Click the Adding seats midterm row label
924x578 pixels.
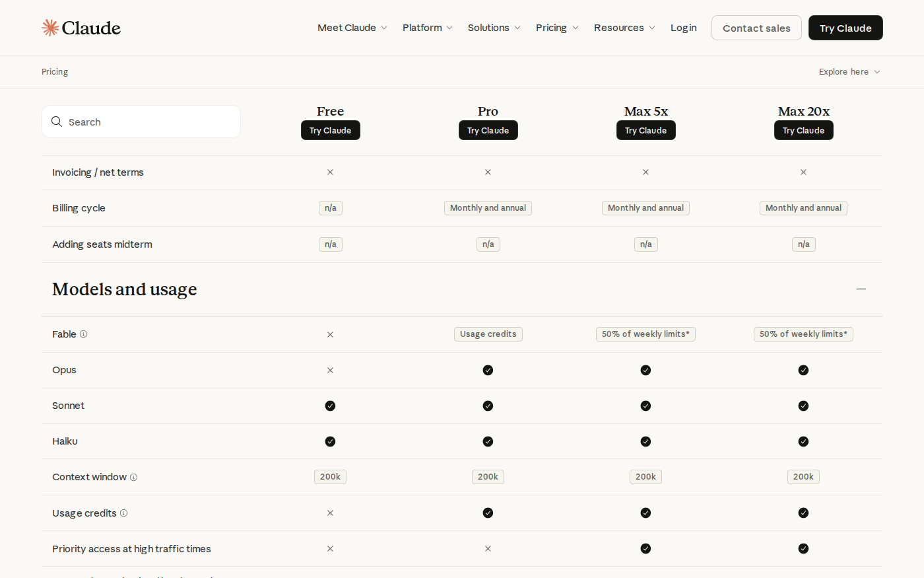(x=102, y=244)
